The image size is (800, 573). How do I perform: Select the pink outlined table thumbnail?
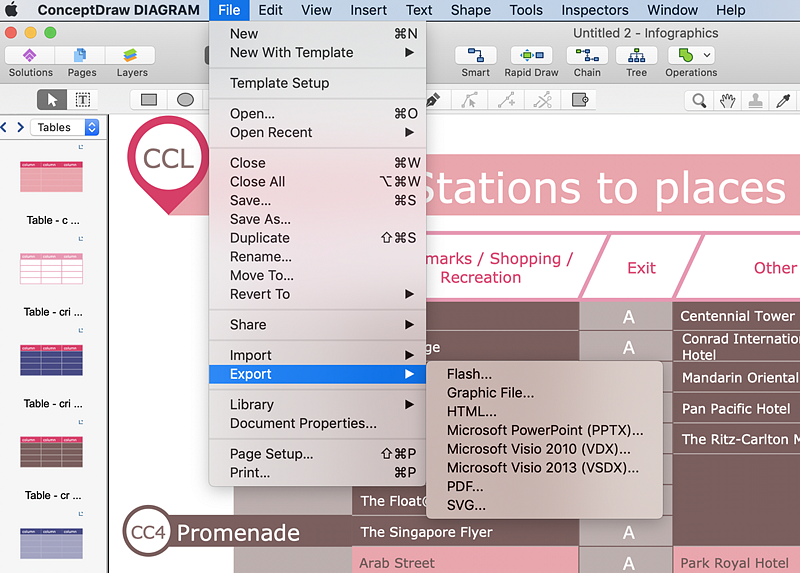click(52, 268)
